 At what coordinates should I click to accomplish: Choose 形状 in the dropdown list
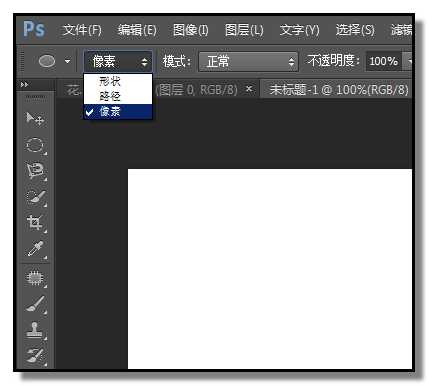(118, 81)
